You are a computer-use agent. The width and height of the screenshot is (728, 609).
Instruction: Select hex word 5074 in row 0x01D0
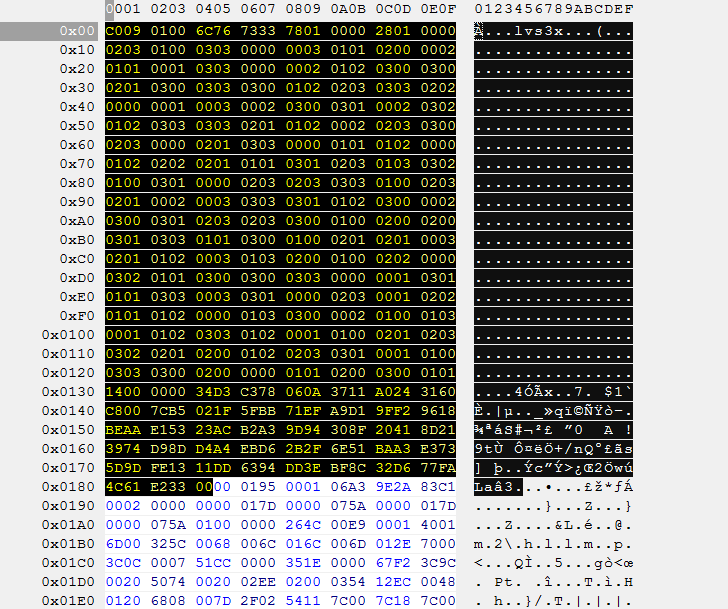click(168, 582)
